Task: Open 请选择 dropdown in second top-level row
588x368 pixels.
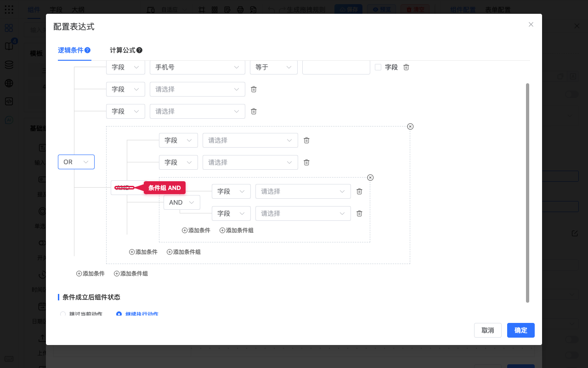Action: [x=198, y=89]
